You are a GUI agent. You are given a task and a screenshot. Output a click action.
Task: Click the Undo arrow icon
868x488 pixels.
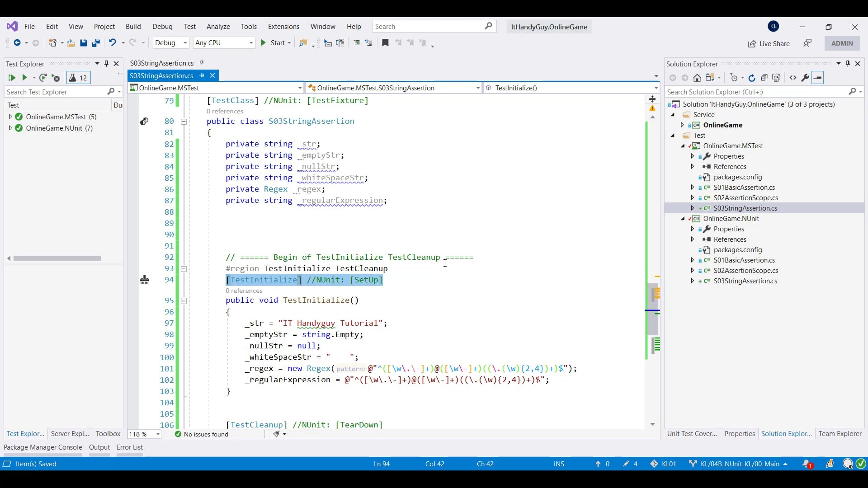pos(112,42)
